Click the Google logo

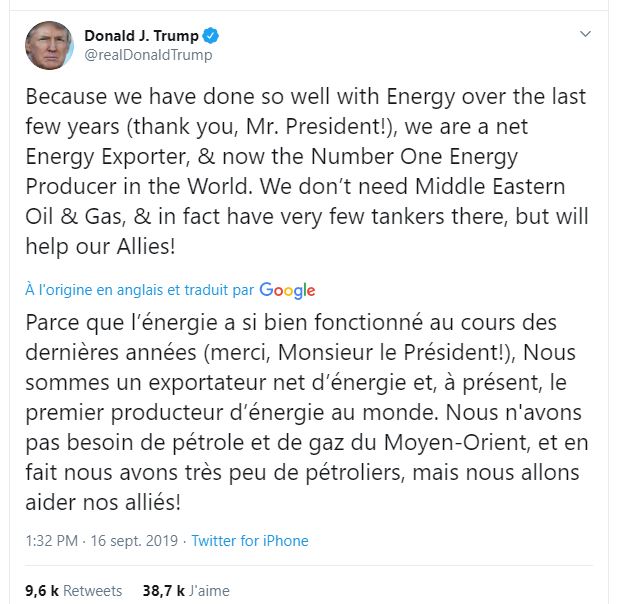click(287, 290)
